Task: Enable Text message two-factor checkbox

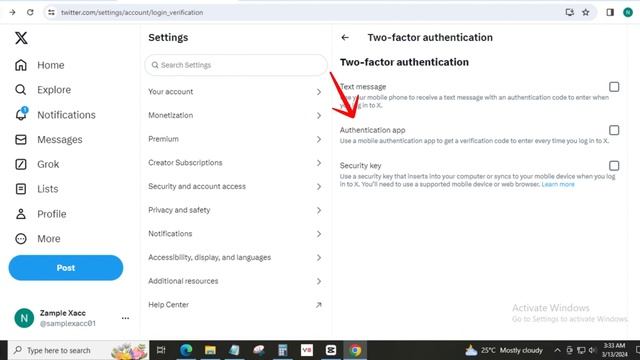Action: pos(614,87)
